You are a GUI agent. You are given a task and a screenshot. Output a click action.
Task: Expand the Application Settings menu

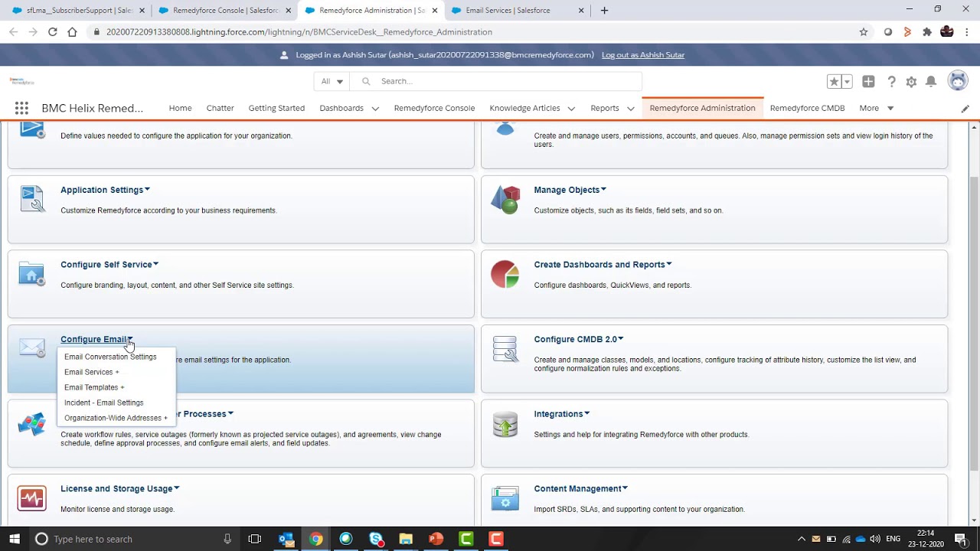pyautogui.click(x=147, y=190)
